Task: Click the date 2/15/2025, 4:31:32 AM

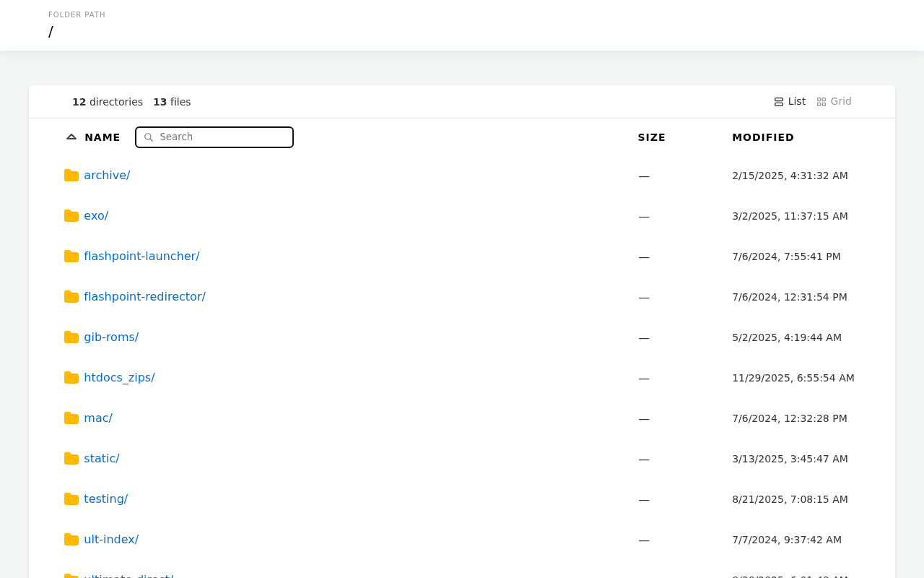Action: 790,176
